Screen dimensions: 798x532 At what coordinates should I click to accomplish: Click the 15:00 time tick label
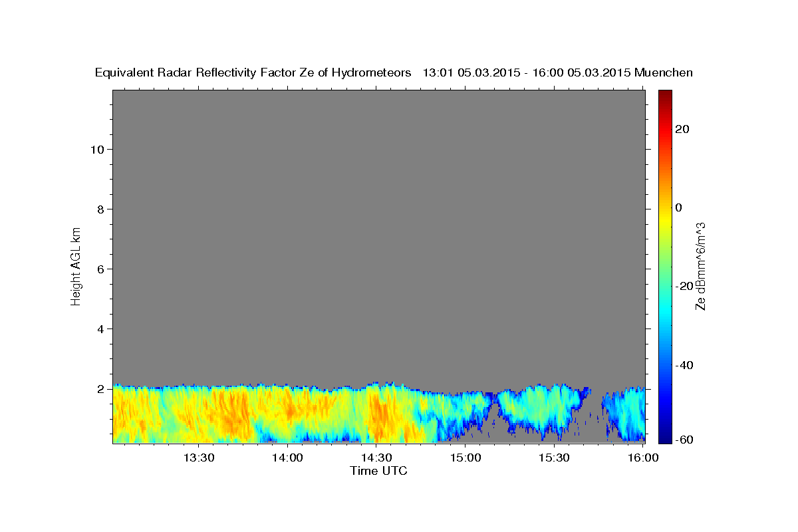click(x=465, y=458)
